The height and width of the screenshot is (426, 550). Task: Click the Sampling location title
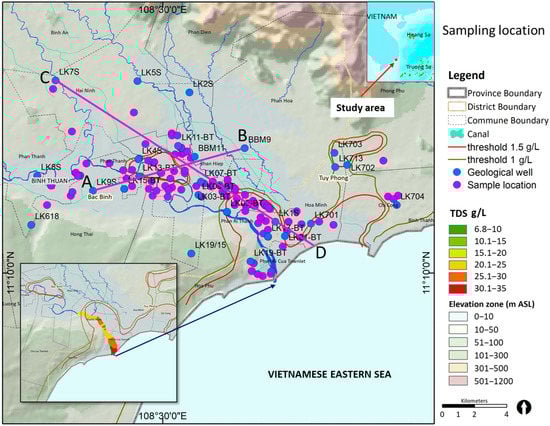[x=493, y=31]
